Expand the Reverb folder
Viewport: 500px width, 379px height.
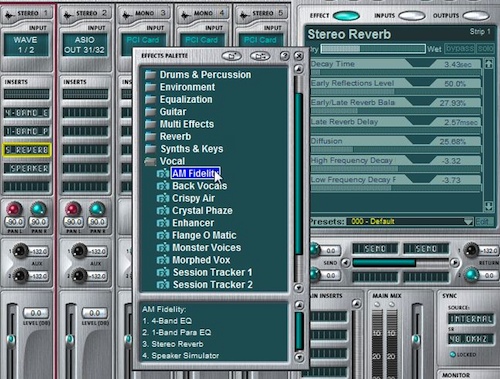coord(150,136)
